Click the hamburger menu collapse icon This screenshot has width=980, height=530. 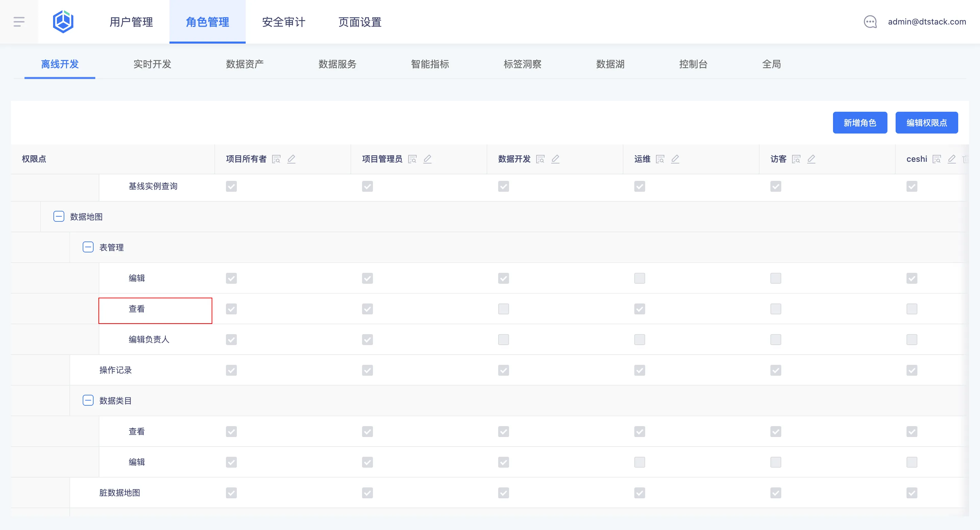pyautogui.click(x=19, y=22)
